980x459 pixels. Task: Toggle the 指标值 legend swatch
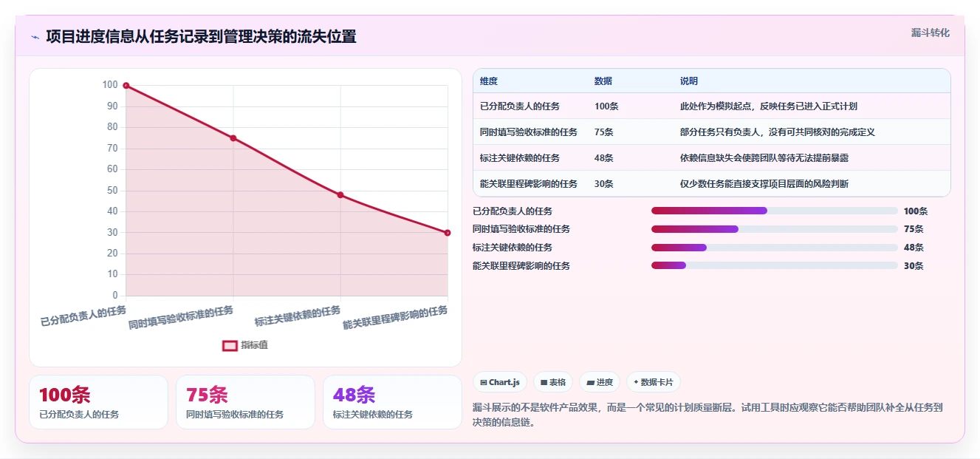(230, 345)
